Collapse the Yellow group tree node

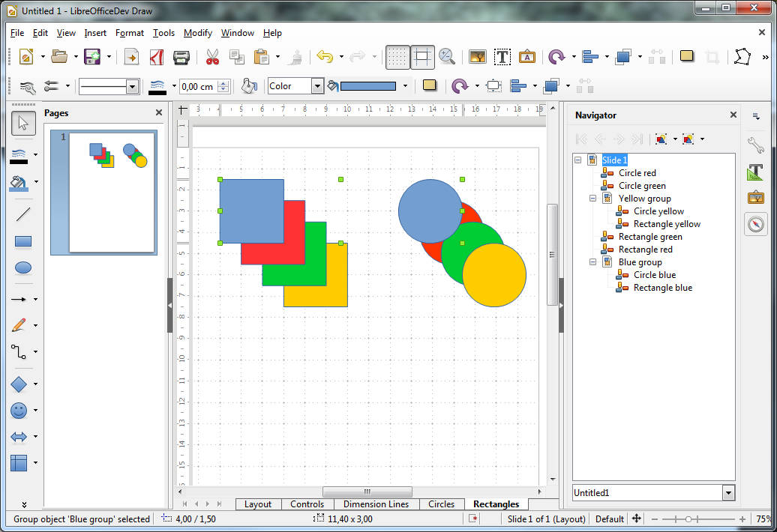[x=593, y=199]
